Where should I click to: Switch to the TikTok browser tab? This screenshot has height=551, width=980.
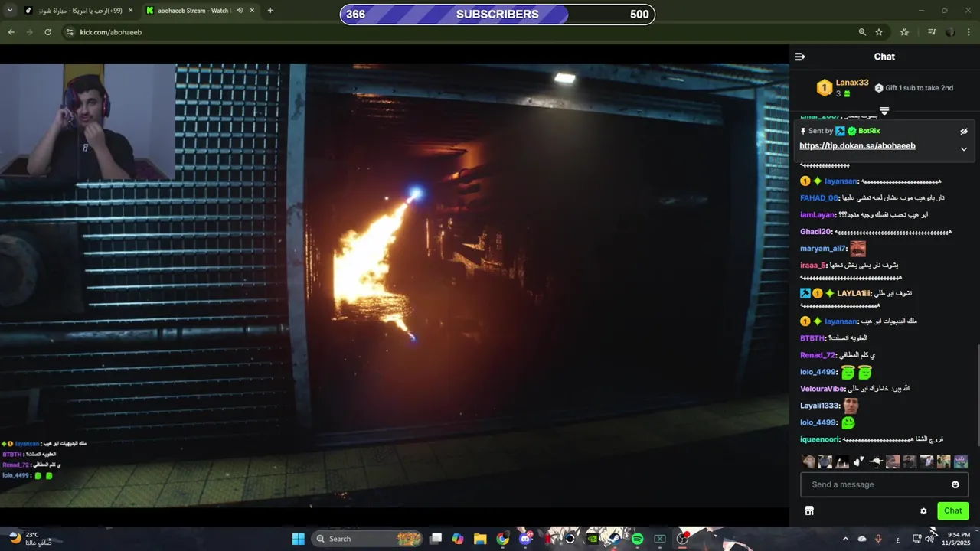tap(77, 11)
